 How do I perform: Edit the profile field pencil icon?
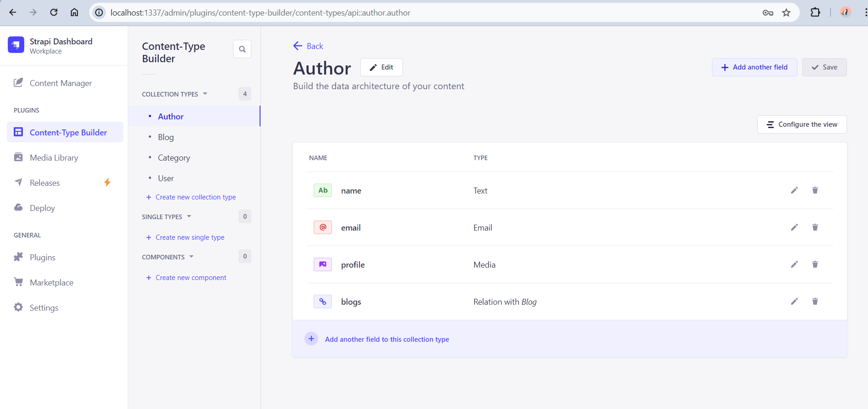[x=794, y=264]
